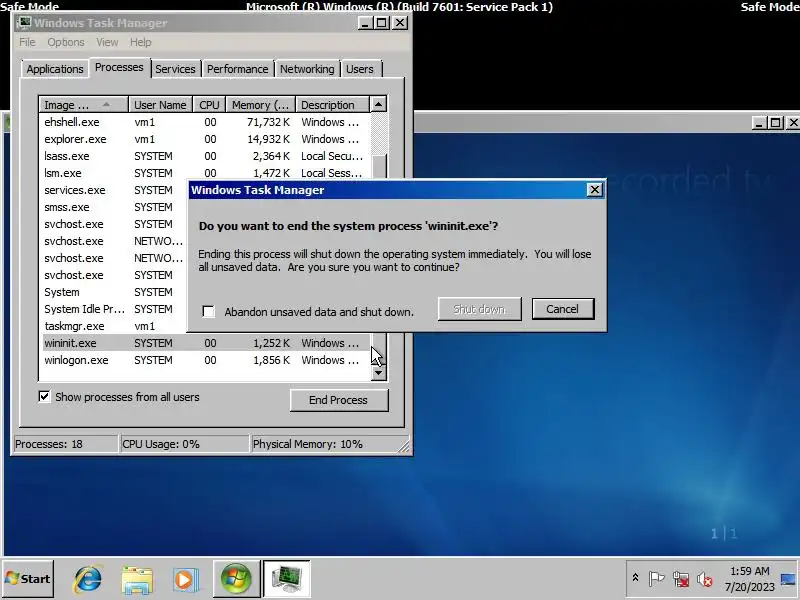Click the taskbar clock showing 1:59 AM
Viewport: 800px width, 600px height.
(x=749, y=579)
